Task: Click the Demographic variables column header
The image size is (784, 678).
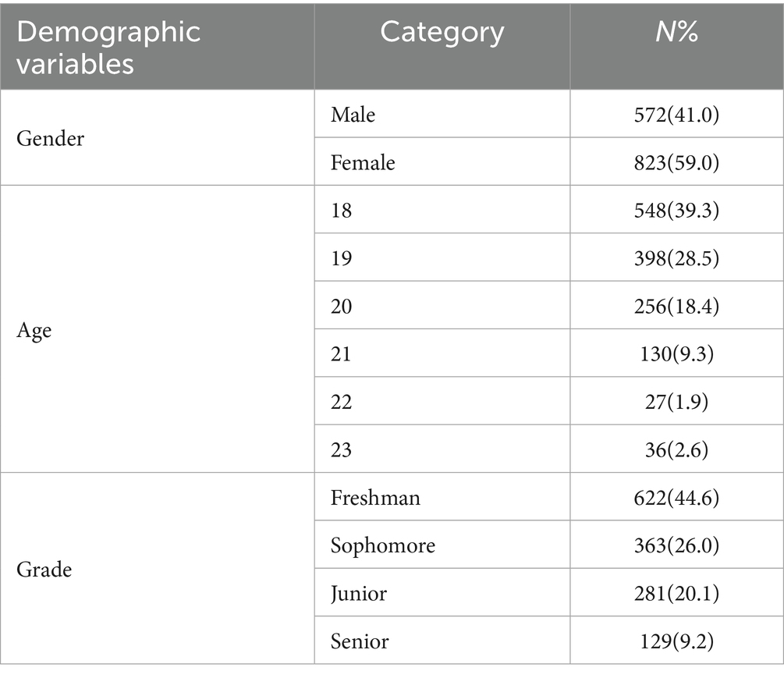Action: [108, 47]
